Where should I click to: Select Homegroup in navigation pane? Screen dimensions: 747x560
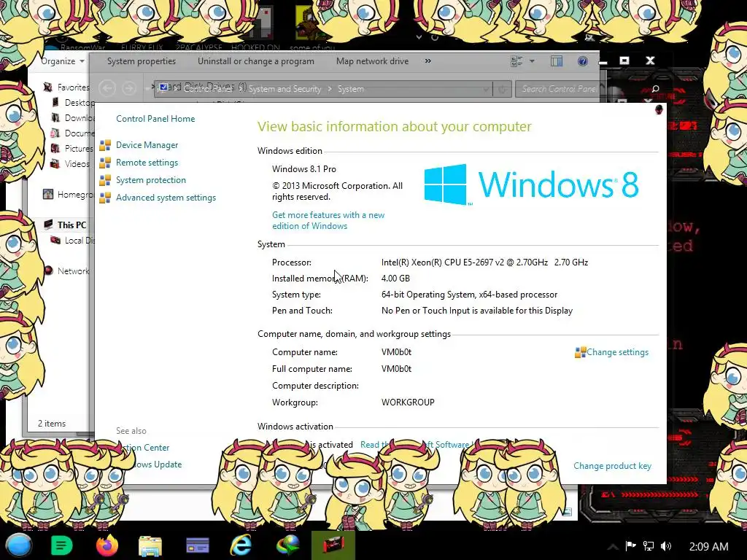[x=75, y=194]
